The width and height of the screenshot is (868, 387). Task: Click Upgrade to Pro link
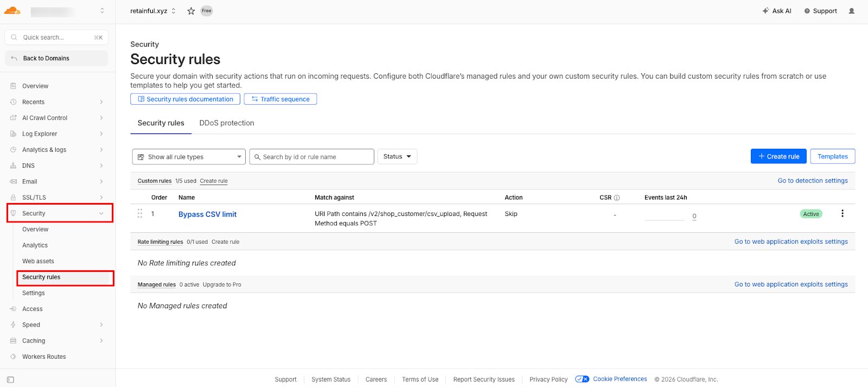click(x=222, y=284)
